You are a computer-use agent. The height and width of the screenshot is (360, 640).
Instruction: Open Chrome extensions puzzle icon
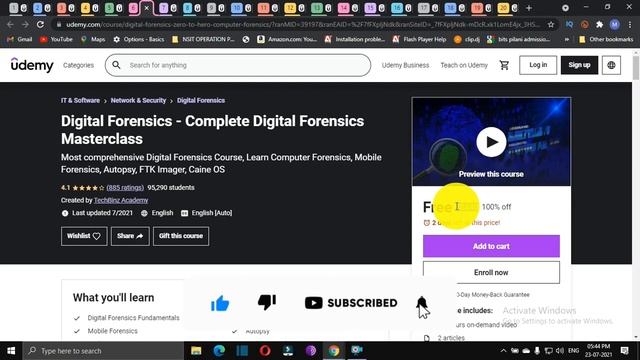click(599, 24)
